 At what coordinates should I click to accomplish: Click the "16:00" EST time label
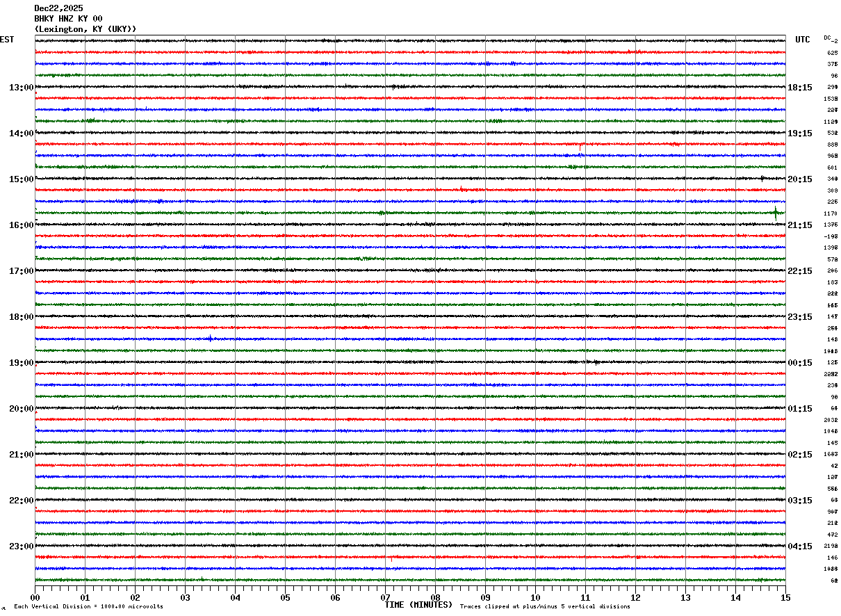(x=21, y=225)
